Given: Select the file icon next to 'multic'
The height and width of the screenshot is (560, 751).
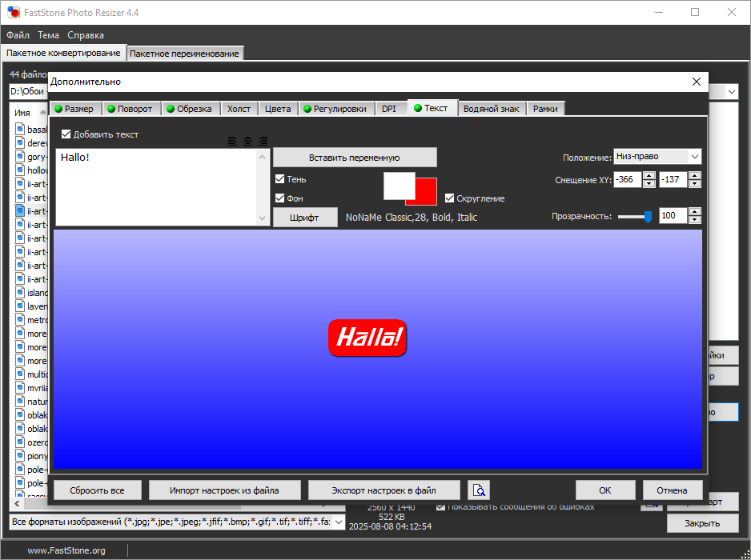Looking at the screenshot, I should coord(20,374).
